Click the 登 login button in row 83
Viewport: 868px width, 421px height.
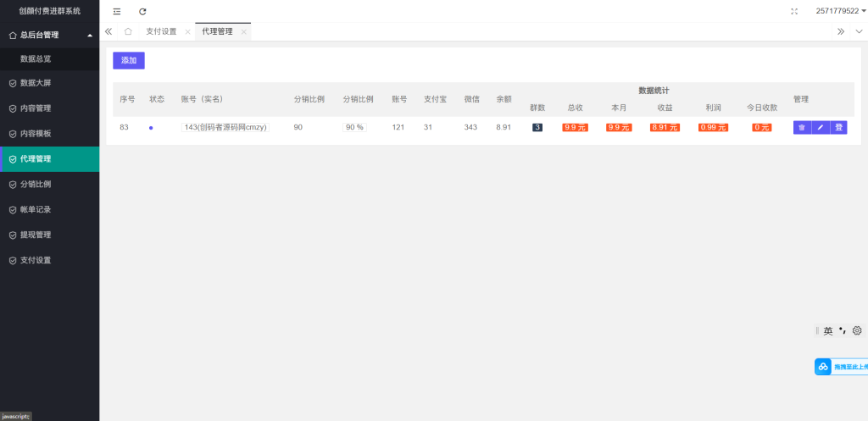coord(838,127)
